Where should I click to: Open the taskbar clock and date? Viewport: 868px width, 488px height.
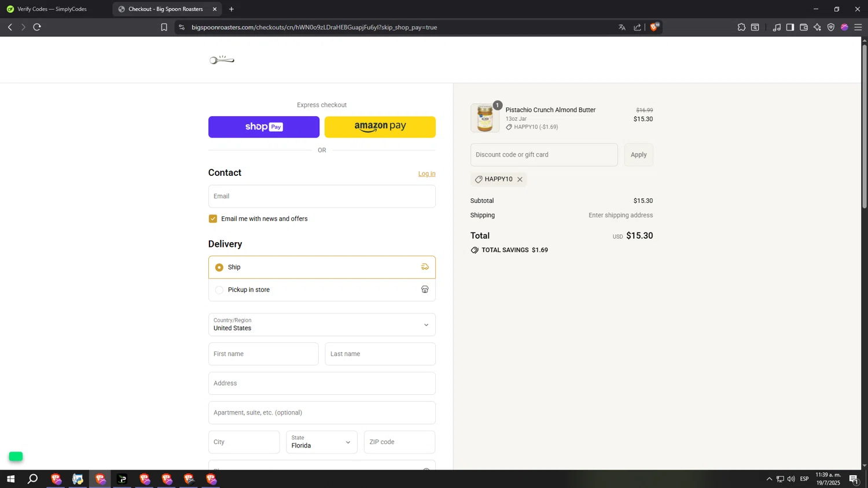tap(828, 479)
